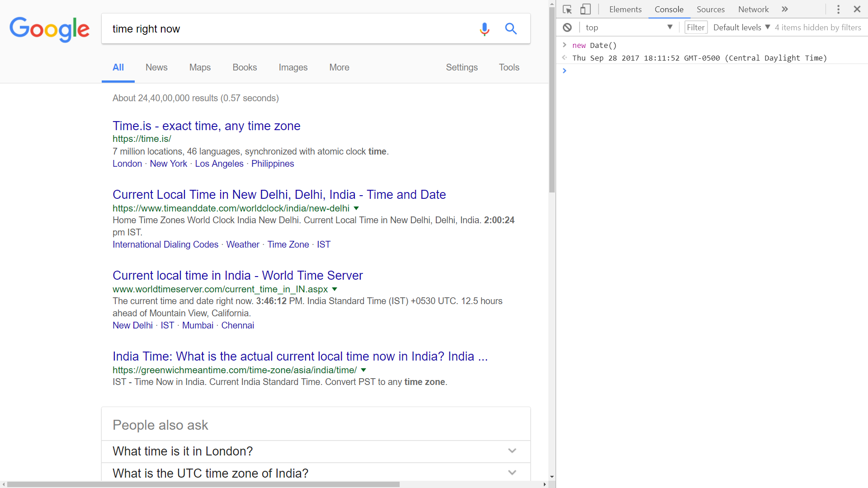This screenshot has width=868, height=488.
Task: Open the DevTools three-dot menu
Action: coord(838,9)
